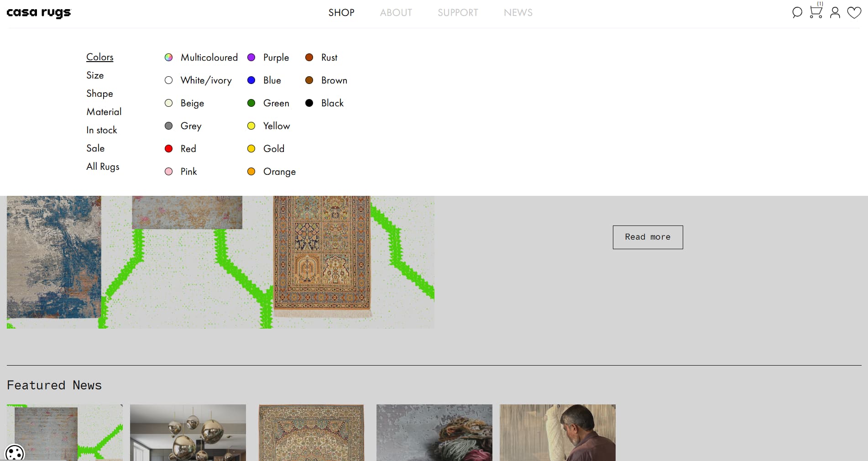Screen dimensions: 868x461
Task: Open the ABOUT menu
Action: pos(396,13)
